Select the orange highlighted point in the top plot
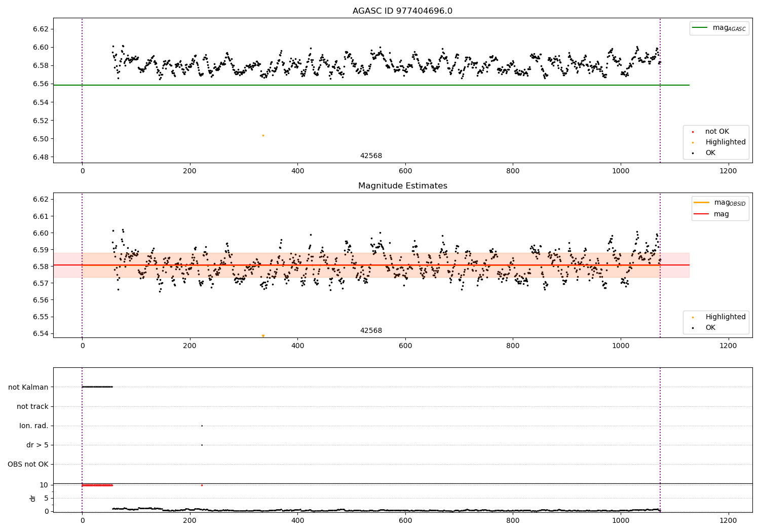Screen dimensions: 760x532 tap(263, 135)
